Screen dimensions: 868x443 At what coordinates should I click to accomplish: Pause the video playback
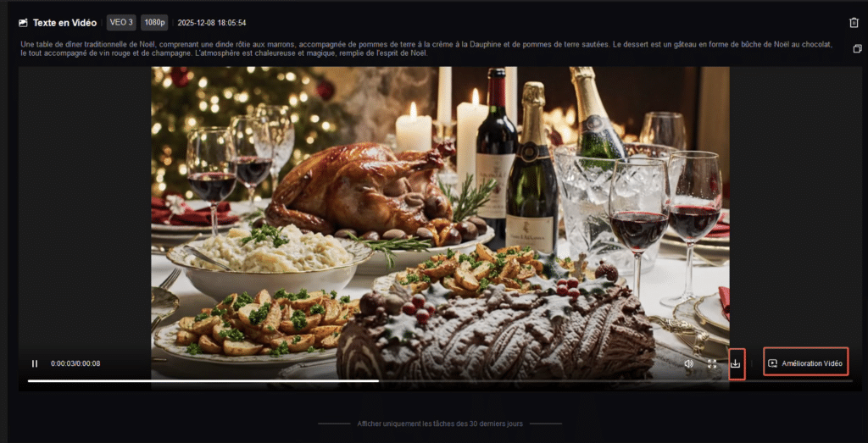35,363
